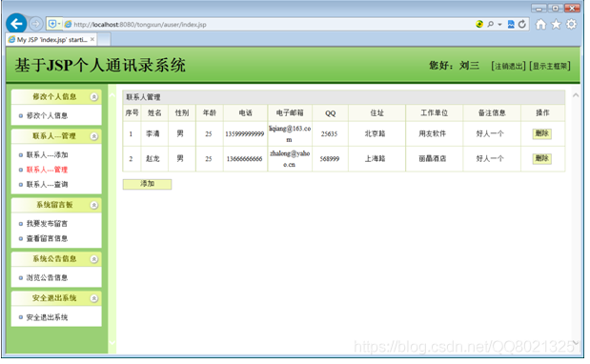Open 修改个人信息 menu item
The width and height of the screenshot is (590, 364).
pos(47,116)
